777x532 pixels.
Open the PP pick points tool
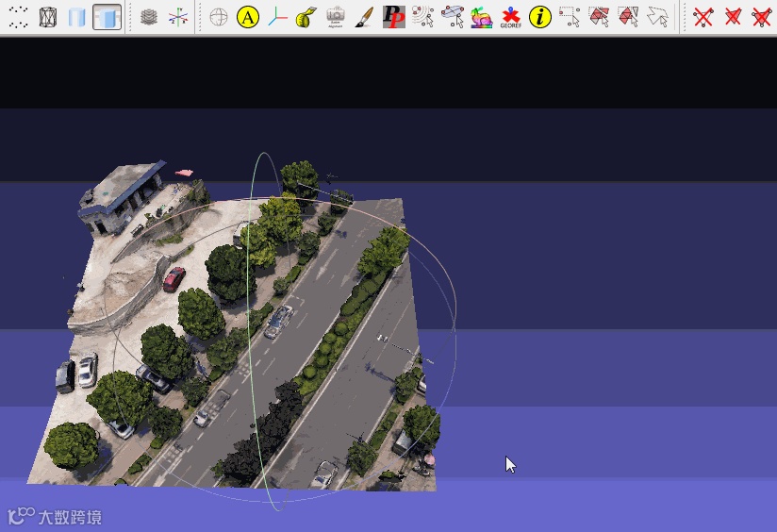coord(394,17)
